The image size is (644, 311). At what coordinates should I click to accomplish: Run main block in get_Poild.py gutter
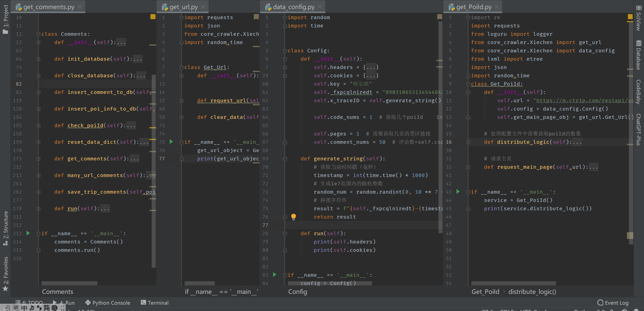(458, 192)
